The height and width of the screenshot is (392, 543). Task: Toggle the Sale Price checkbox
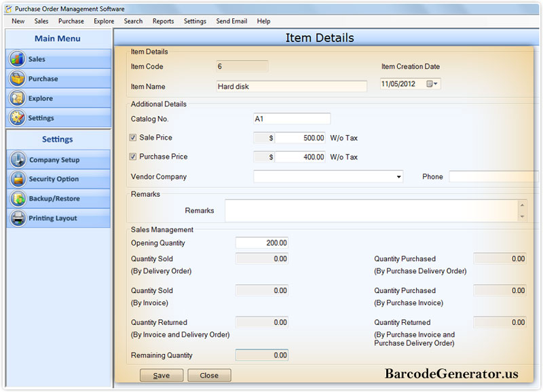[x=133, y=138]
